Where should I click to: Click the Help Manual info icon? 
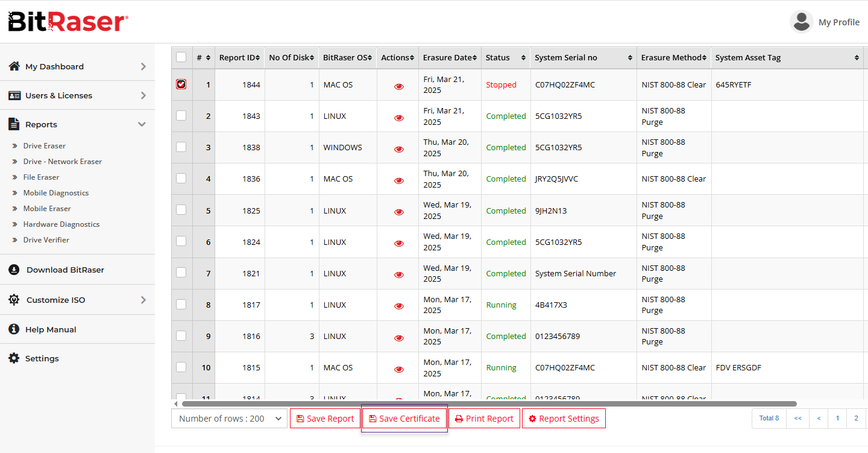14,329
